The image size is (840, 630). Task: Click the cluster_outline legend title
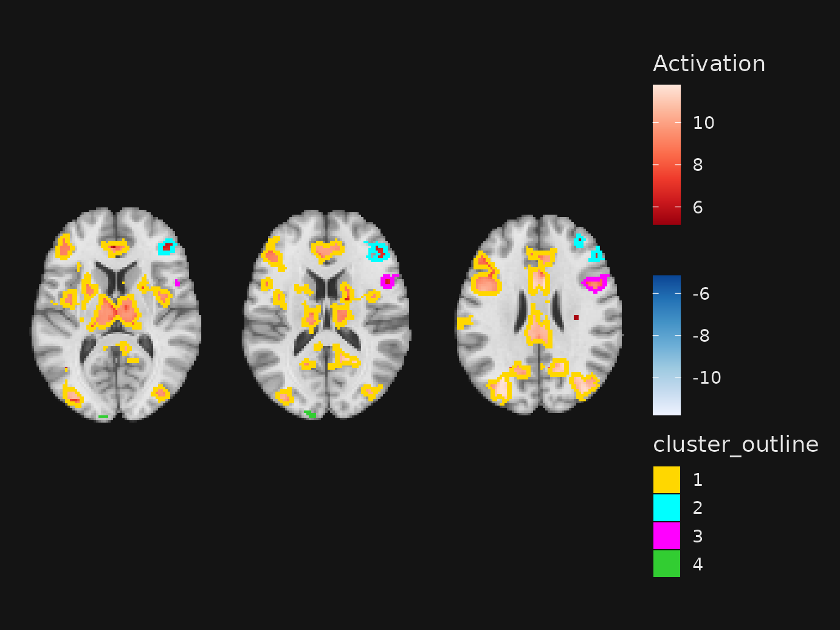[735, 445]
